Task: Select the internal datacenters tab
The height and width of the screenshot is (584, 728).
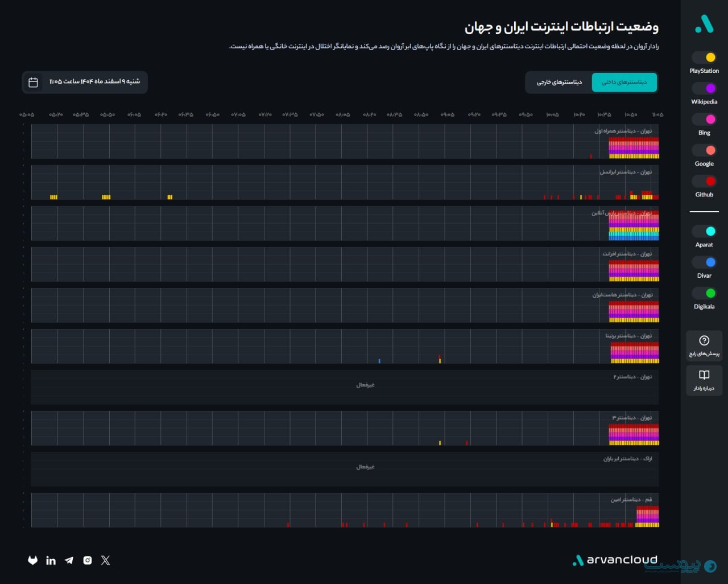Action: [x=624, y=83]
